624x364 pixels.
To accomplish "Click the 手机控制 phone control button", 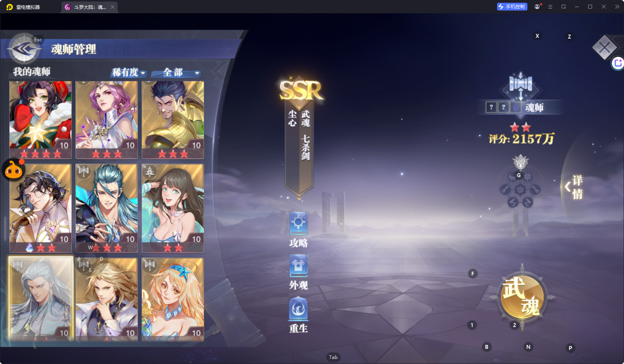I will [x=512, y=7].
